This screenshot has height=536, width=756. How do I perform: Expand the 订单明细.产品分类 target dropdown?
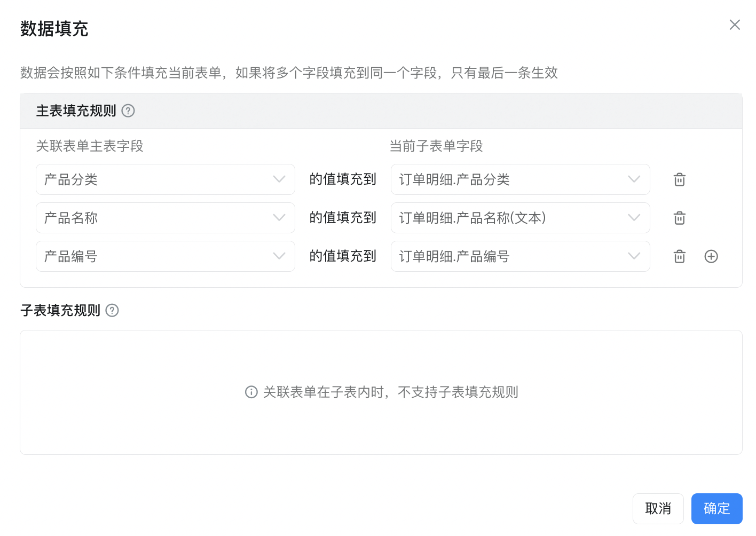(520, 179)
